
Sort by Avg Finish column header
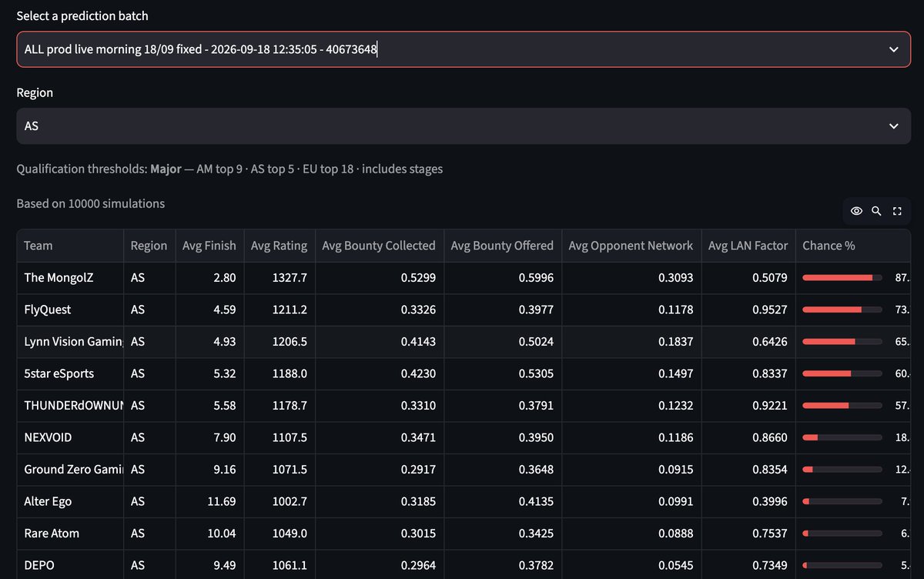tap(209, 246)
